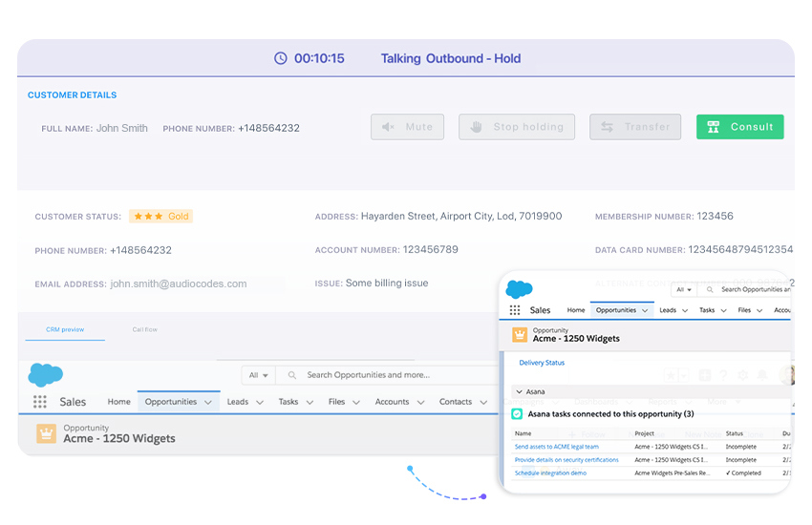This screenshot has width=812, height=525.
Task: Open the app launcher in the popup card
Action: 515,310
